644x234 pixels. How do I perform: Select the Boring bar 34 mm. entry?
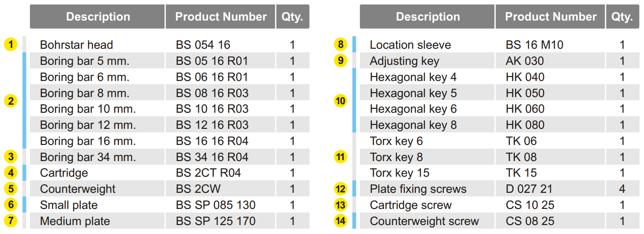click(x=88, y=157)
